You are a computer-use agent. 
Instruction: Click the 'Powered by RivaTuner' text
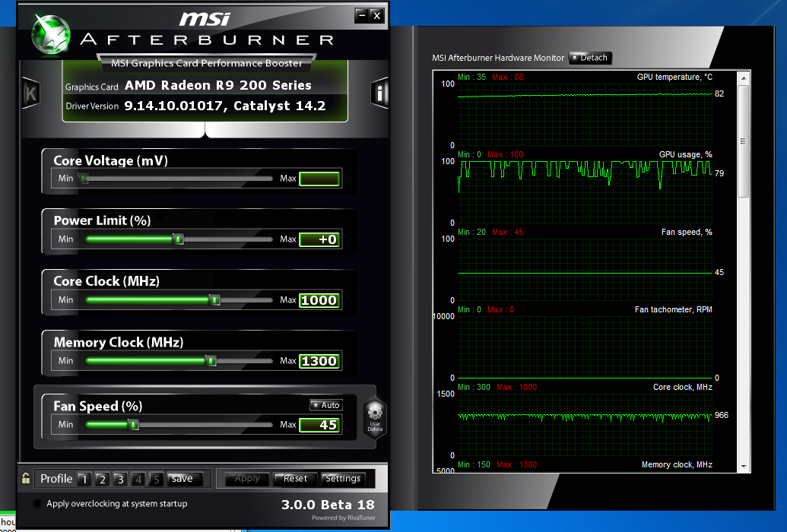[343, 518]
